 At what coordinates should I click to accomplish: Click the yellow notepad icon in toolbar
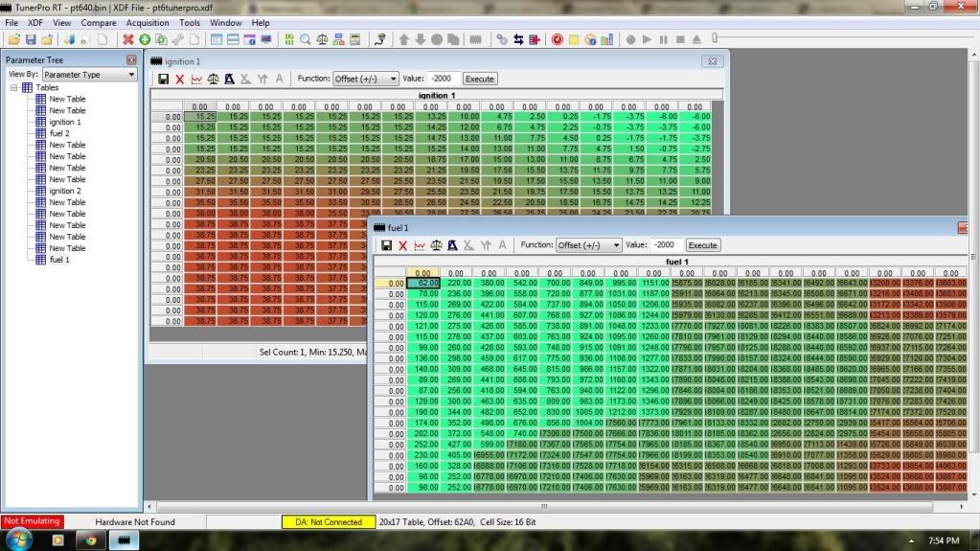coord(574,39)
